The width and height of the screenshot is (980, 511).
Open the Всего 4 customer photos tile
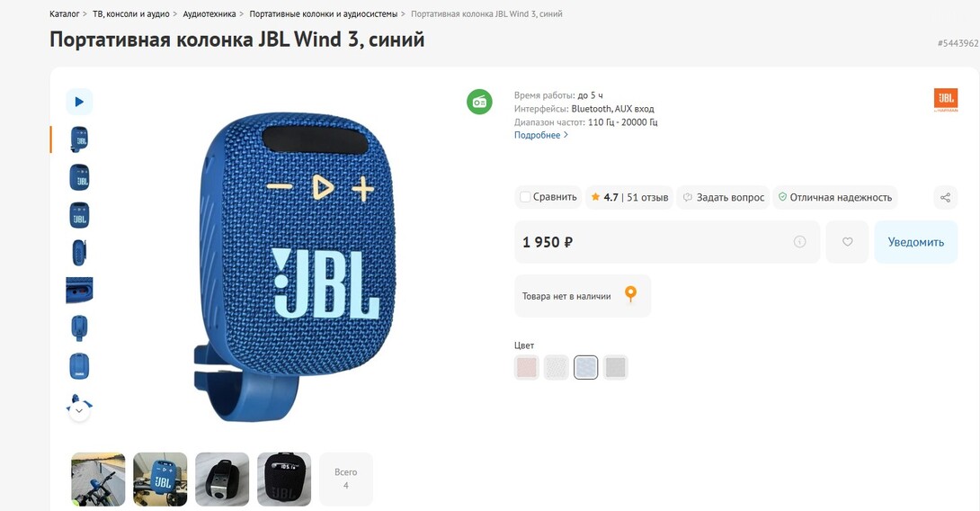345,480
